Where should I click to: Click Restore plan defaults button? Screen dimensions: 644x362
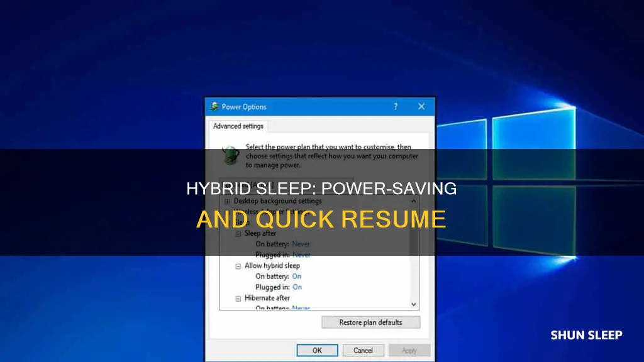370,322
